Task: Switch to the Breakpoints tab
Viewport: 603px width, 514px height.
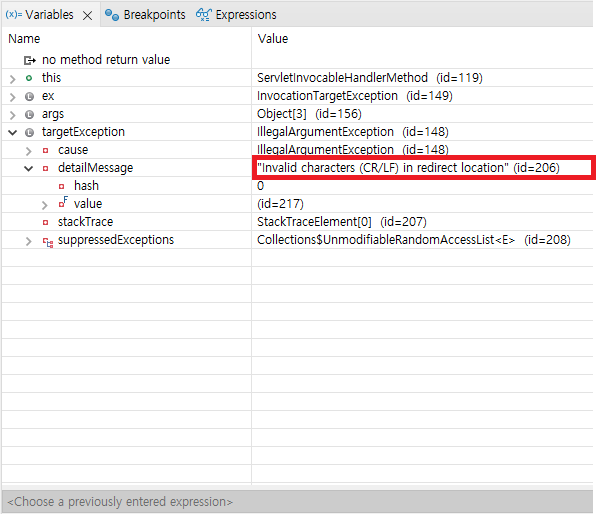Action: [154, 15]
